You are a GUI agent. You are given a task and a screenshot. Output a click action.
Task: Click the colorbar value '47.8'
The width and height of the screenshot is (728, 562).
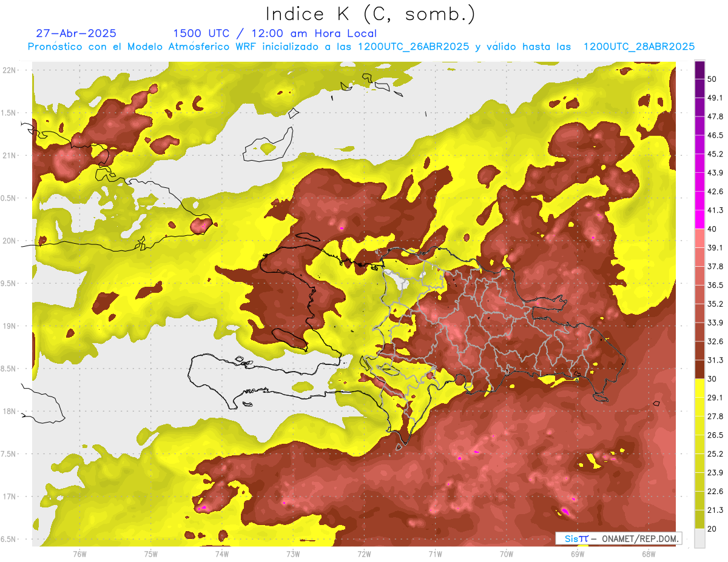click(715, 116)
